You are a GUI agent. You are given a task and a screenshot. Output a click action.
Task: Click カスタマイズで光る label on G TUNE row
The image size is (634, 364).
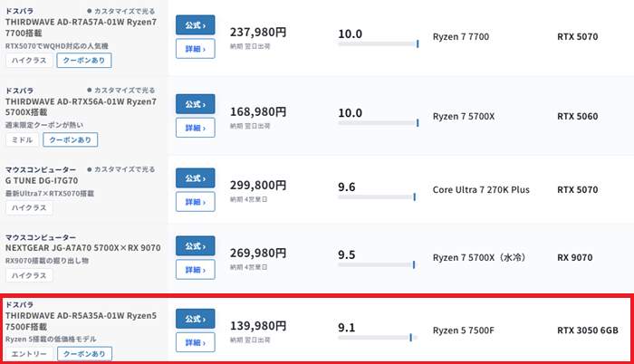120,169
